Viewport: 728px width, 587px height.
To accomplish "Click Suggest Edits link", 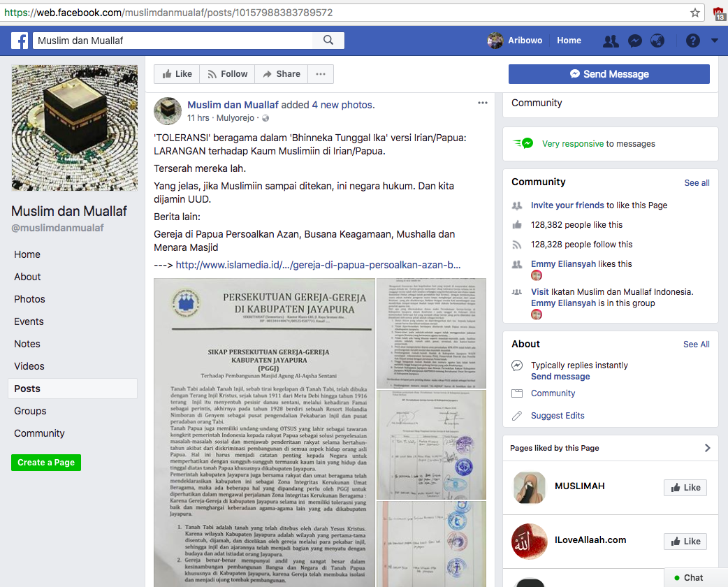I will click(558, 416).
